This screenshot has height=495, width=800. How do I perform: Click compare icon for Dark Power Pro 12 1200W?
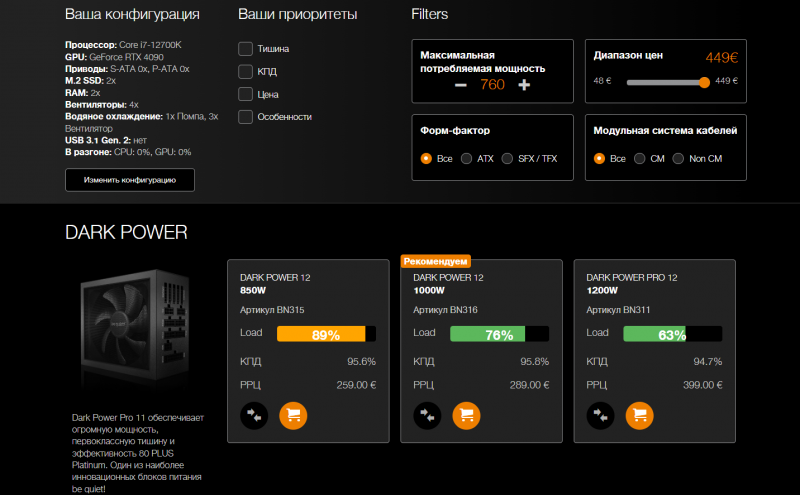coord(599,414)
